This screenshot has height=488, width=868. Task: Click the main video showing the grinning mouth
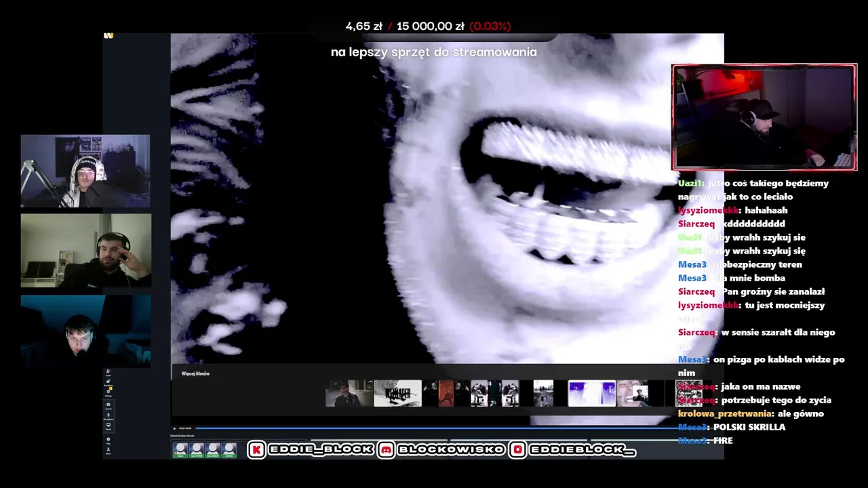[448, 200]
